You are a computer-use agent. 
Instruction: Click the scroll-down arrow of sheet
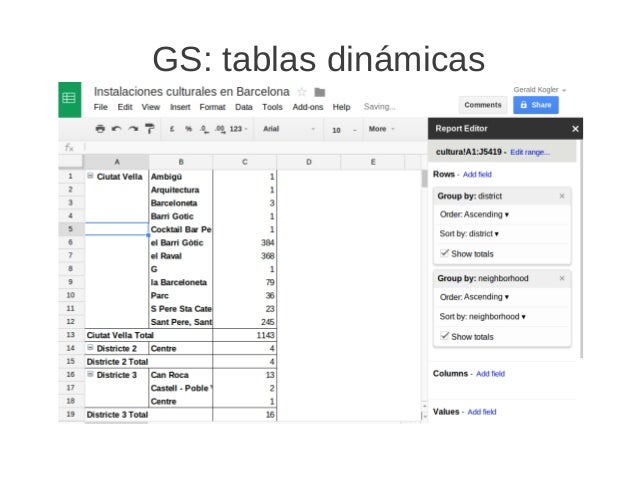424,416
